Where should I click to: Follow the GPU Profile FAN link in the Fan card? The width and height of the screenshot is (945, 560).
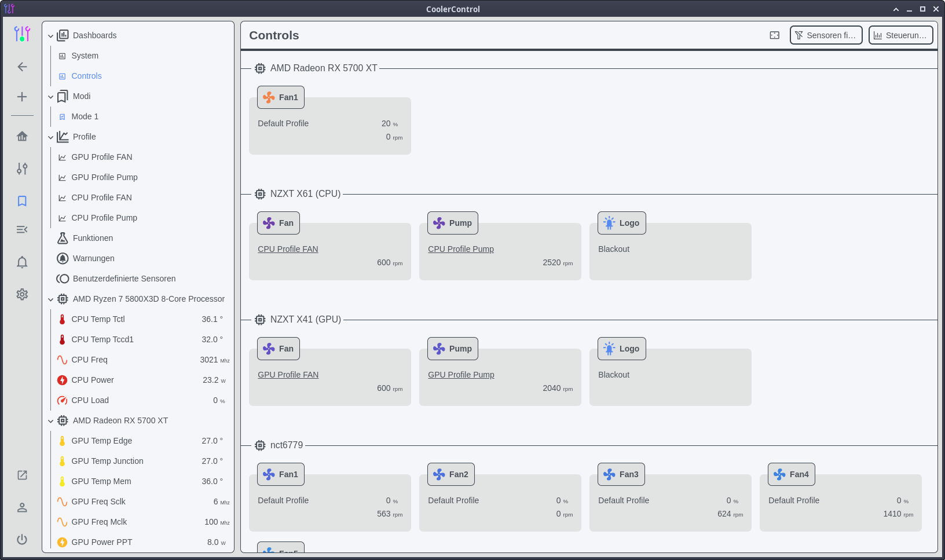(x=288, y=375)
